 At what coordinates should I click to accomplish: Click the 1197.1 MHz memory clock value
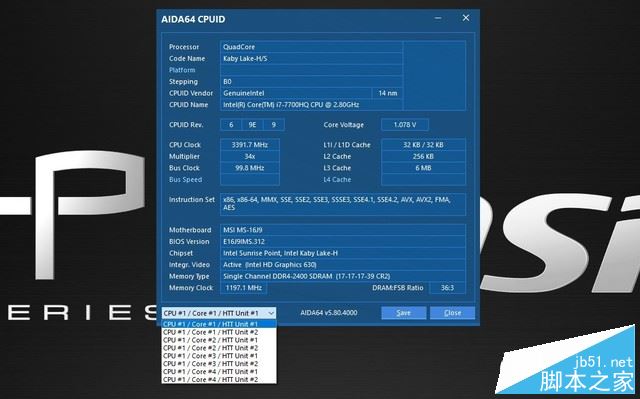tap(244, 288)
